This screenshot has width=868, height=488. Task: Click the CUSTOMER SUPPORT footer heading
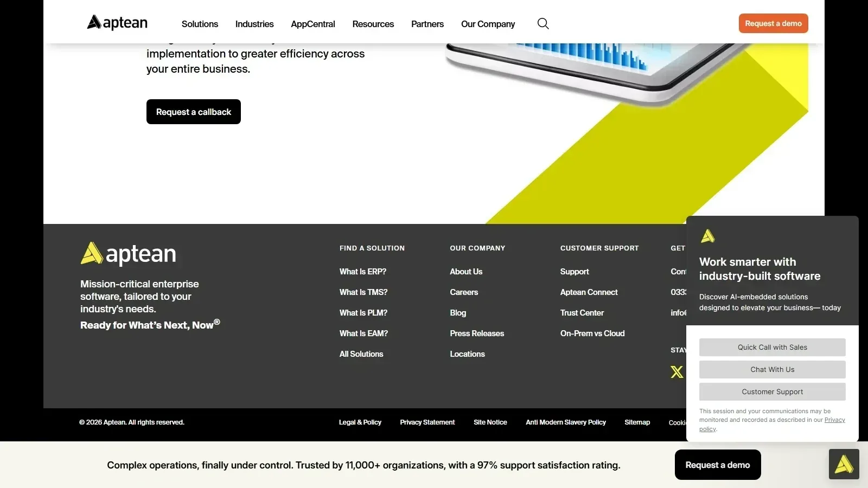599,248
